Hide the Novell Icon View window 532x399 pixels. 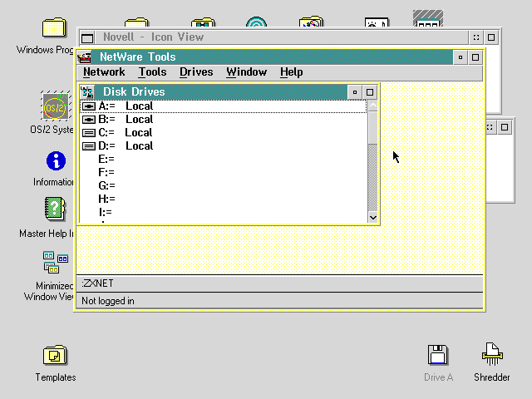point(476,37)
